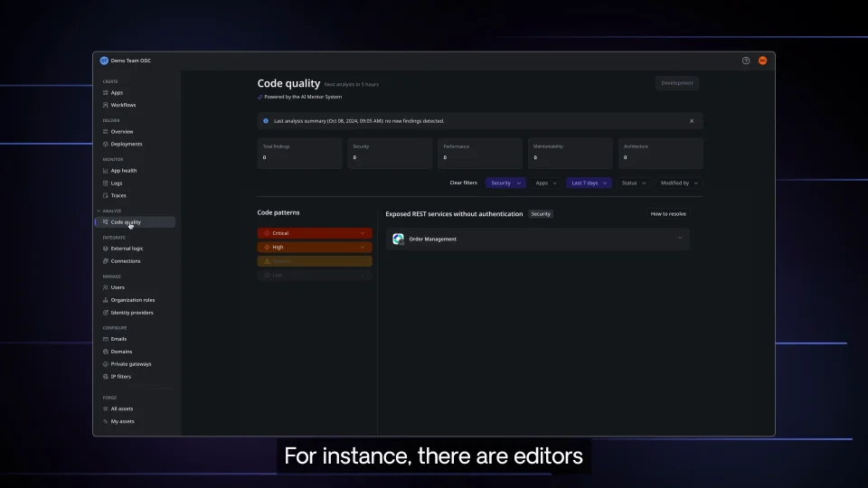Click the Security tag beside pattern title

click(541, 213)
